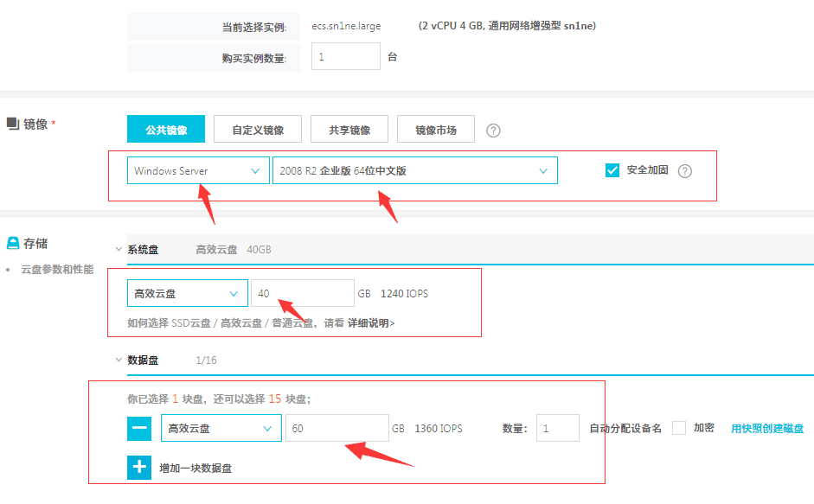Click the help icon next to 安全加固
Image resolution: width=814 pixels, height=504 pixels.
[x=684, y=171]
